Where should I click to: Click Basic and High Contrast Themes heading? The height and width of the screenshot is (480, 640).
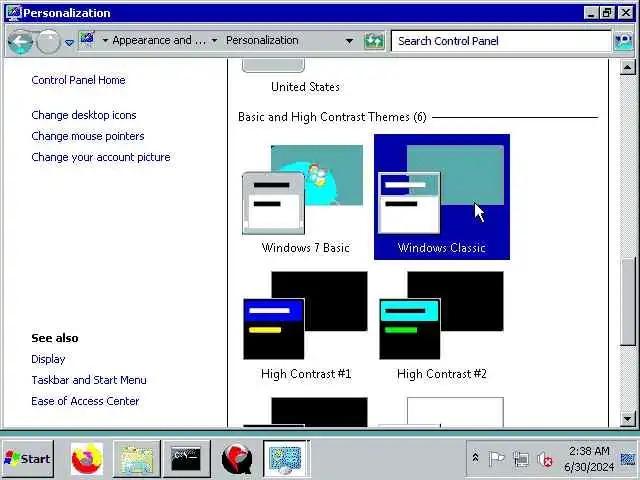click(x=332, y=117)
